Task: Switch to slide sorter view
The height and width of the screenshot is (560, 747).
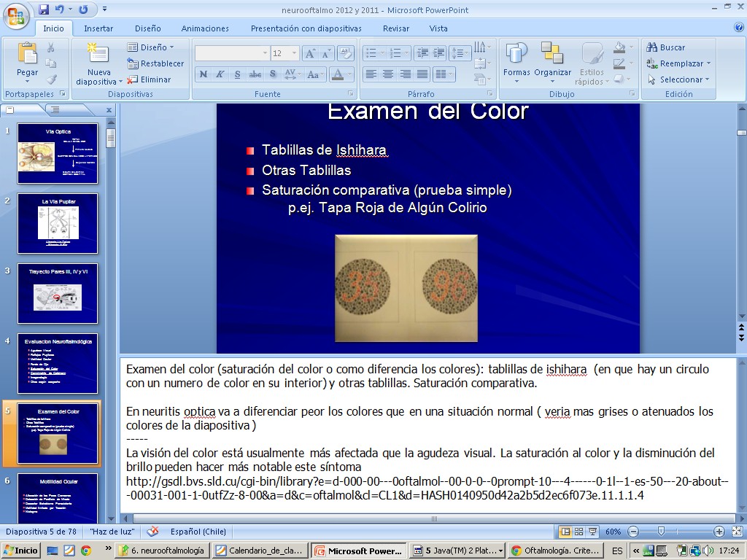Action: [x=579, y=532]
